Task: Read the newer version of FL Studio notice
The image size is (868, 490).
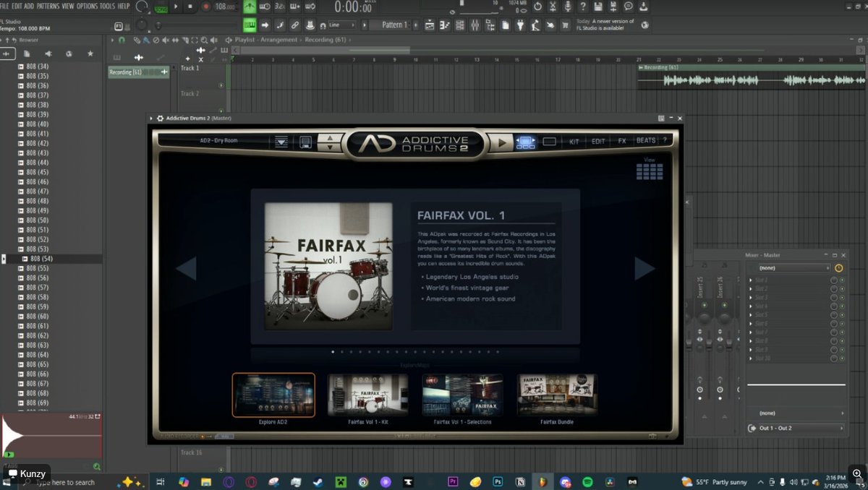Action: (x=605, y=25)
